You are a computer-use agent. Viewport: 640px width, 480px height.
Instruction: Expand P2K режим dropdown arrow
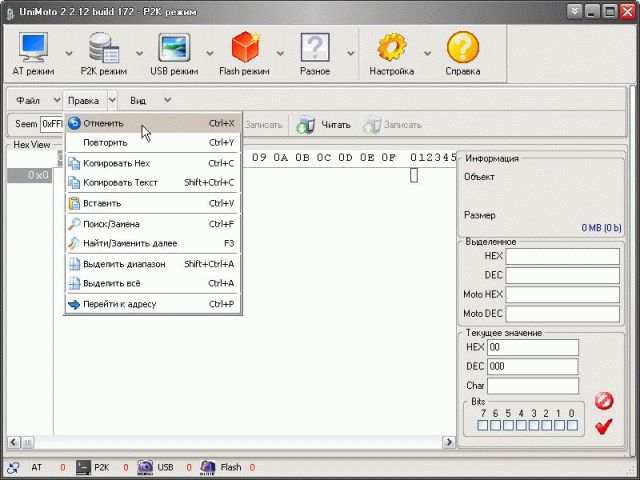pos(140,53)
